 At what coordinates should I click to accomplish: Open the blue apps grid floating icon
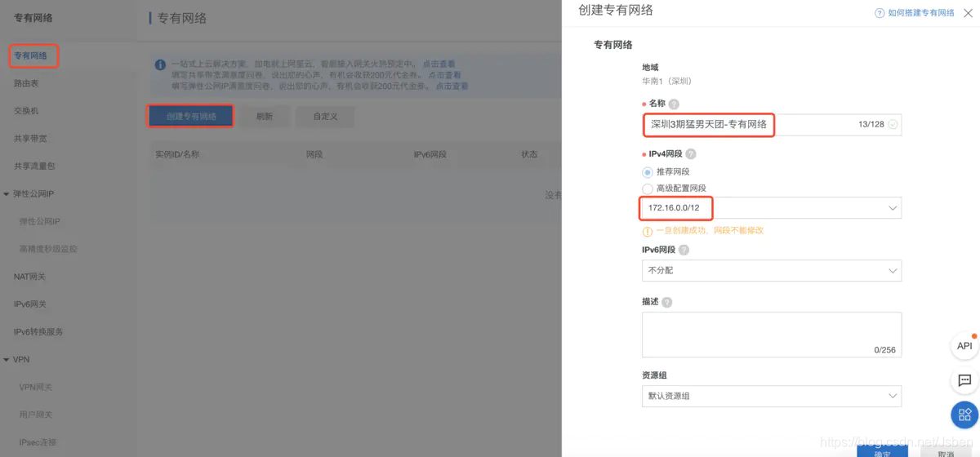964,415
